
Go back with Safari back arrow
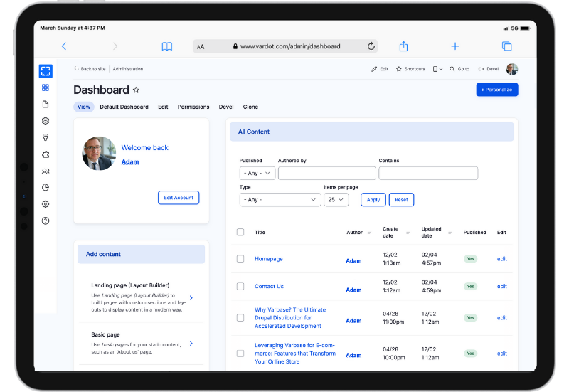click(x=64, y=46)
